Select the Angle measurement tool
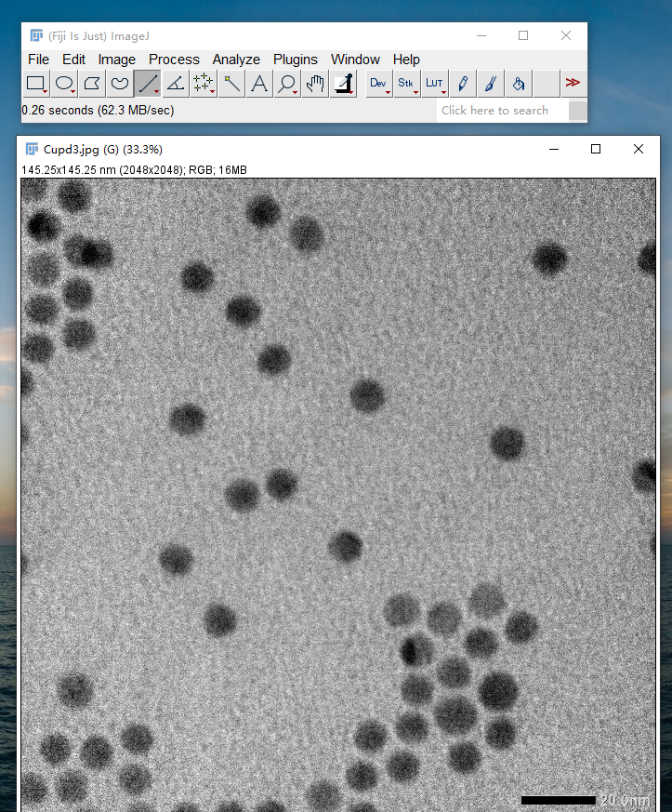Image resolution: width=672 pixels, height=812 pixels. [176, 84]
